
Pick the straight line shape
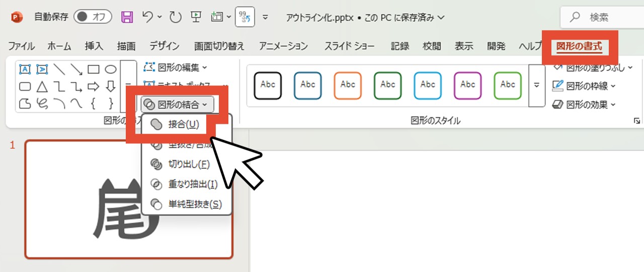pos(59,69)
